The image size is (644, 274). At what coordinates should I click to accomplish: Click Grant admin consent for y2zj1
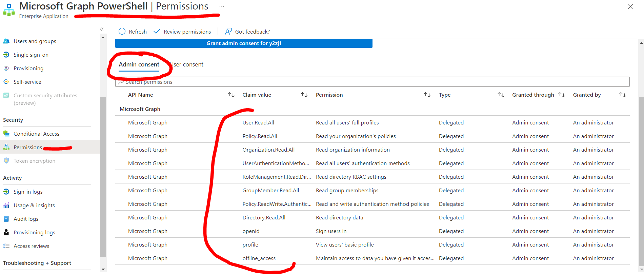pos(244,43)
